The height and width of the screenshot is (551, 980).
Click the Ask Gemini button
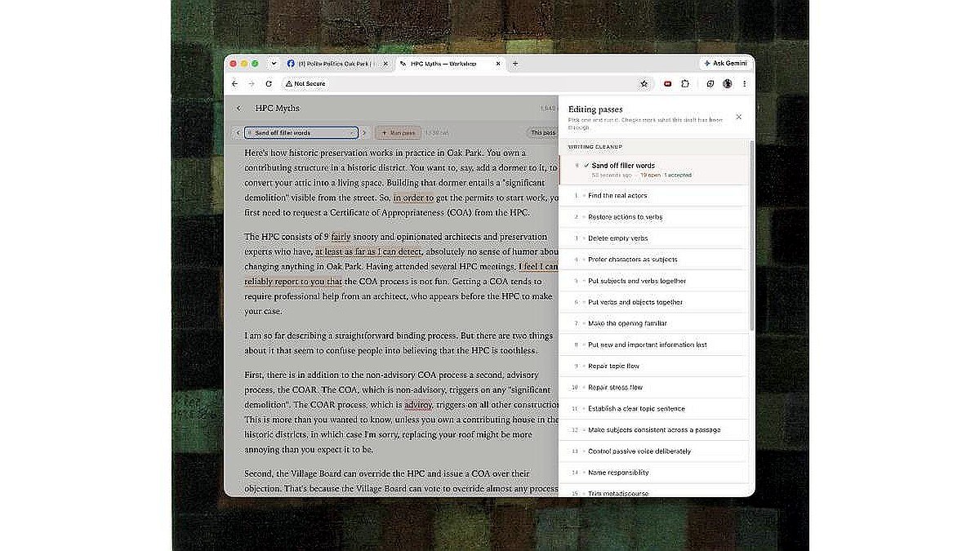tap(725, 64)
